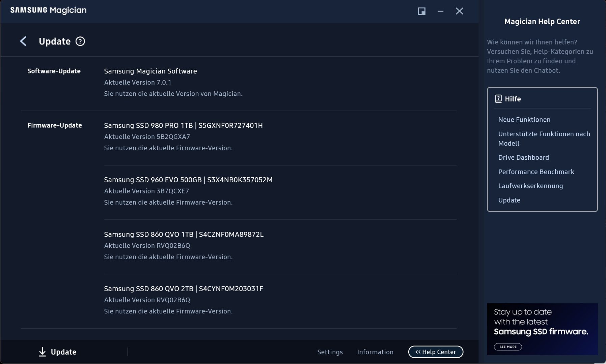Image resolution: width=606 pixels, height=364 pixels.
Task: Select the Samsung SSD 960 EVO 500GB entry
Action: pos(188,180)
